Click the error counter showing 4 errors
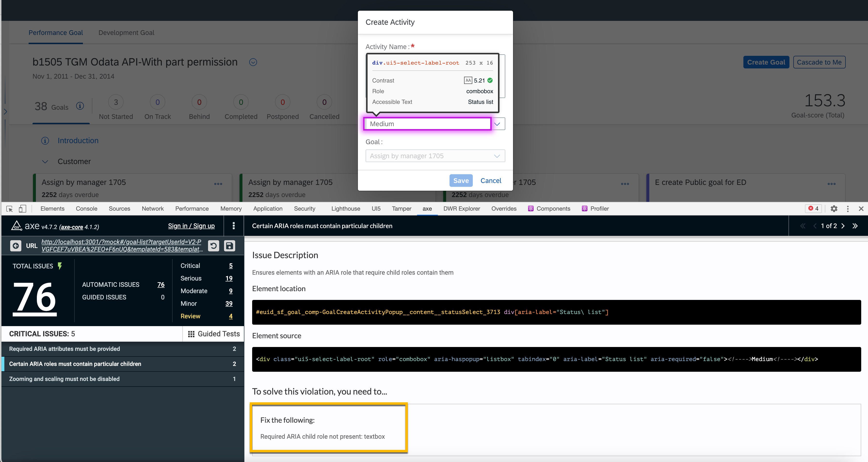868x462 pixels. pos(813,208)
